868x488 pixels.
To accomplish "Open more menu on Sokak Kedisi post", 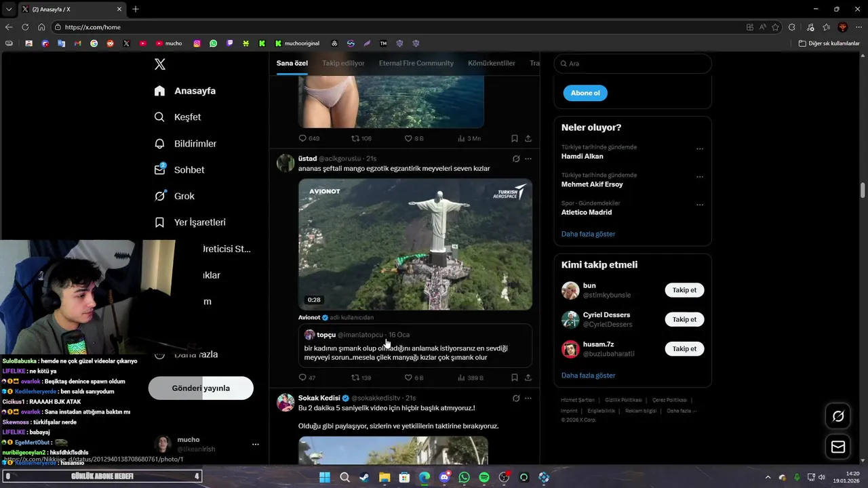I will [528, 399].
